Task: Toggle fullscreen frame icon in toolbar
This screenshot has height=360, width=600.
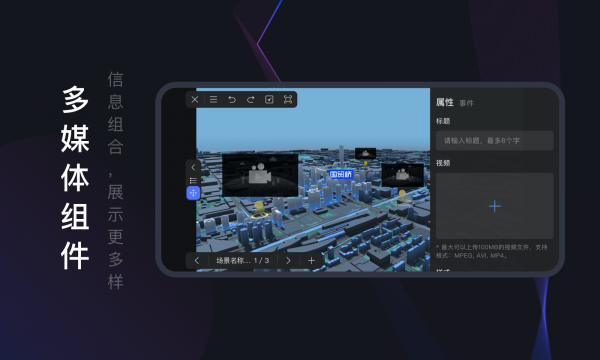Action: [x=288, y=99]
